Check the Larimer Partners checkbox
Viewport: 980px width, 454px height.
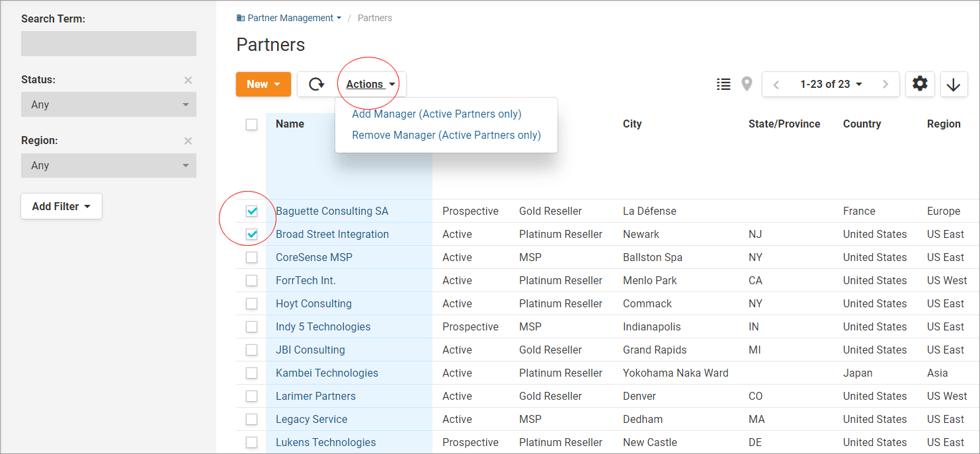pos(251,396)
